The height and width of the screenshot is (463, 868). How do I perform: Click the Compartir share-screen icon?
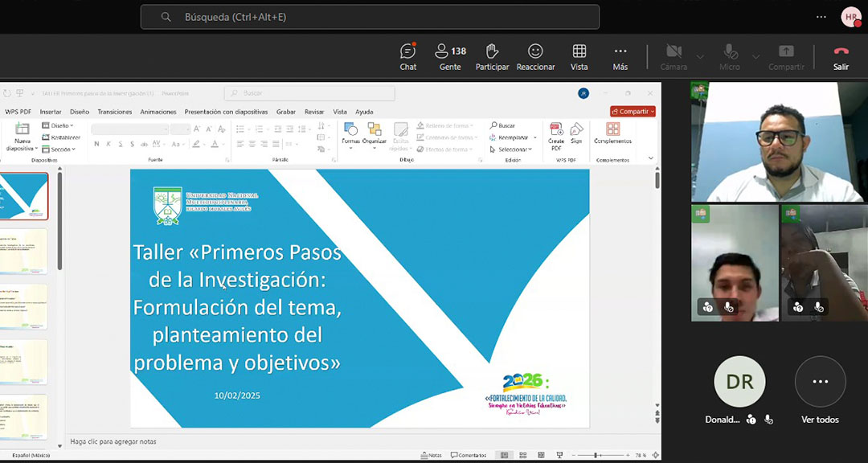coord(786,56)
